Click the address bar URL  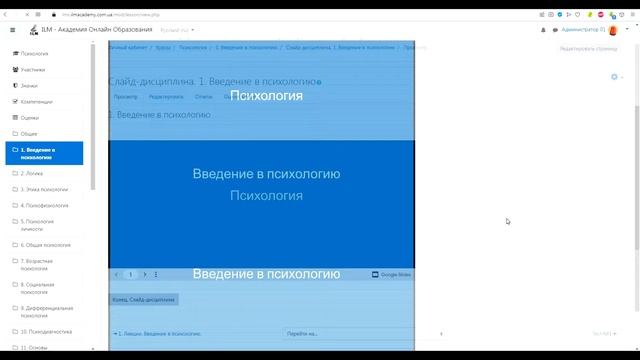[111, 15]
